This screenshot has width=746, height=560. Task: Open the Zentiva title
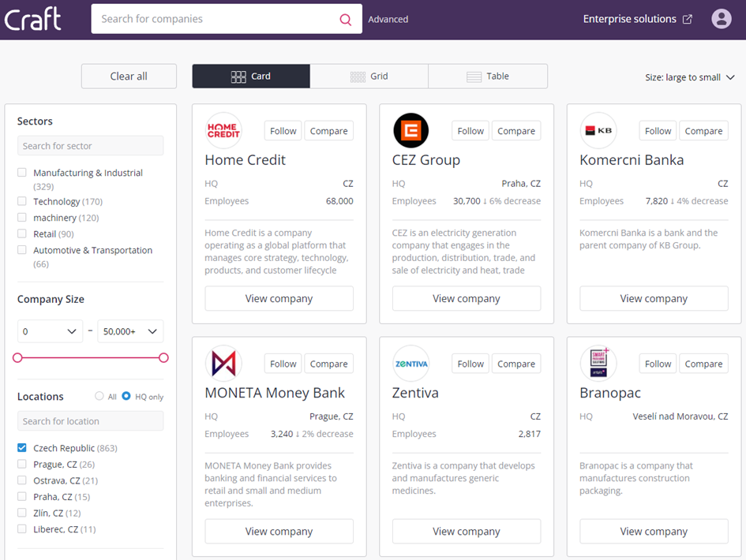point(415,393)
